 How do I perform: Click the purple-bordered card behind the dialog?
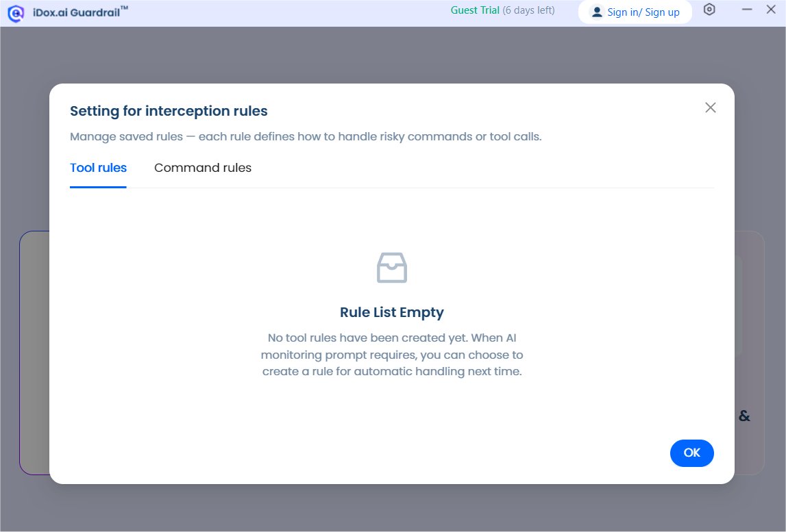[x=34, y=353]
